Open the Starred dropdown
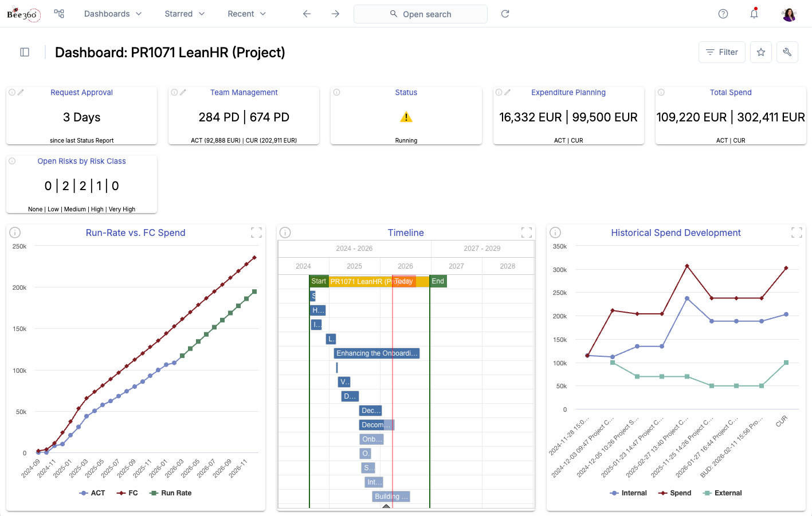This screenshot has width=812, height=516. [x=185, y=14]
